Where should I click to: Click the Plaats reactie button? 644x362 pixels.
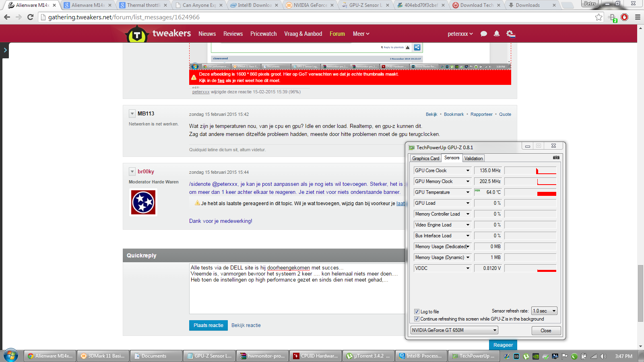pyautogui.click(x=208, y=325)
